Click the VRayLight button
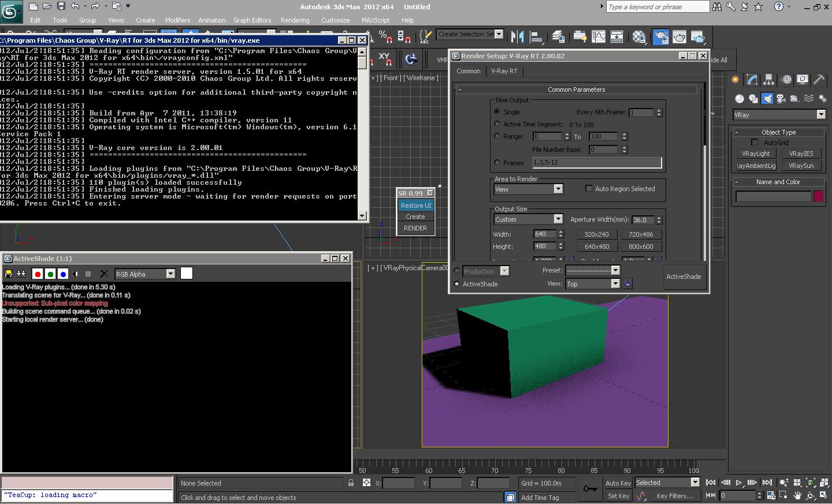This screenshot has width=832, height=504. (x=756, y=154)
